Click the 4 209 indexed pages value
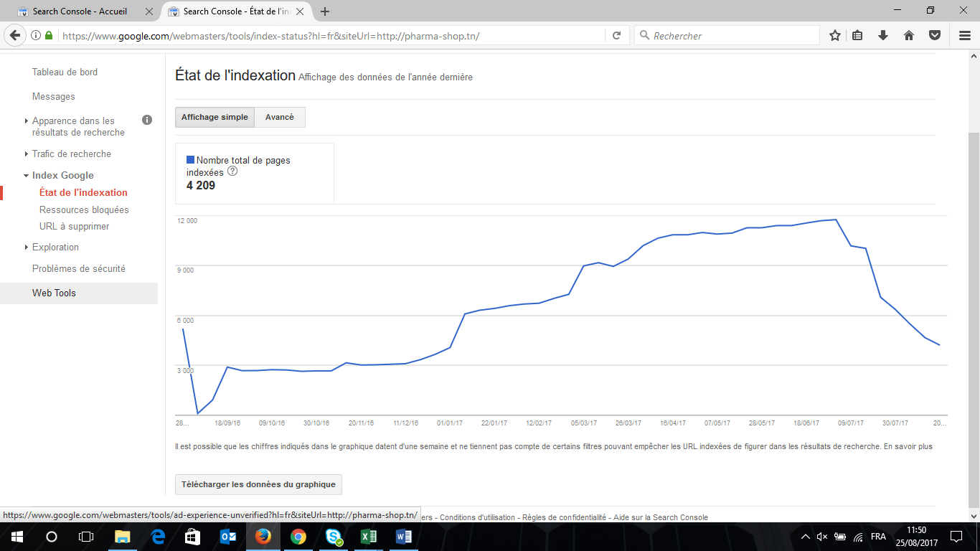980x551 pixels. click(201, 186)
